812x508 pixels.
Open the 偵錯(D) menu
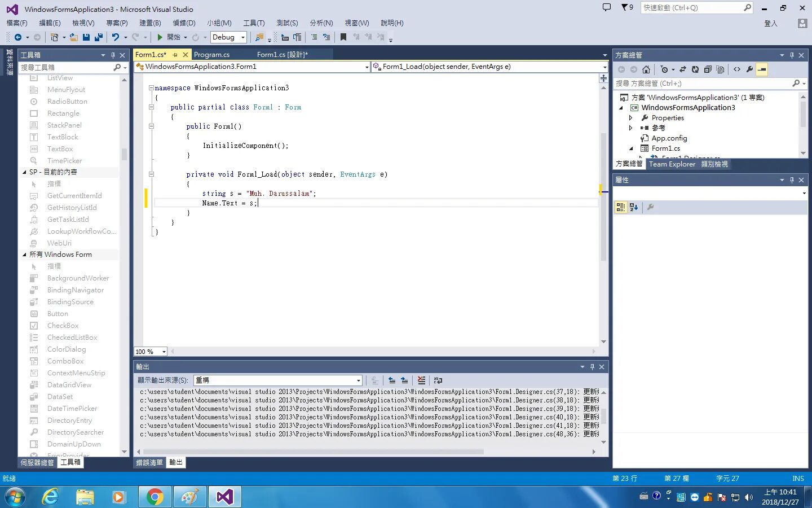tap(184, 23)
